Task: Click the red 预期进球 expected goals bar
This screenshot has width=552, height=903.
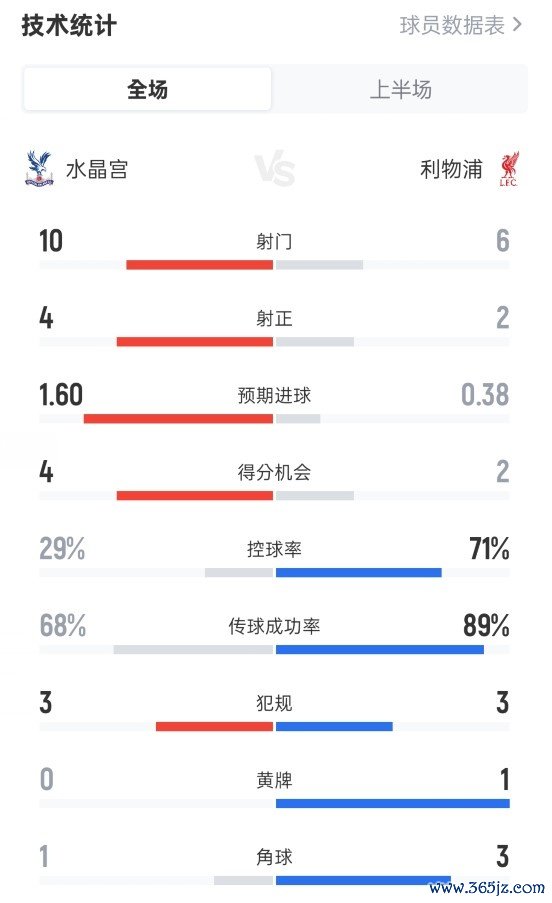Action: pos(178,419)
